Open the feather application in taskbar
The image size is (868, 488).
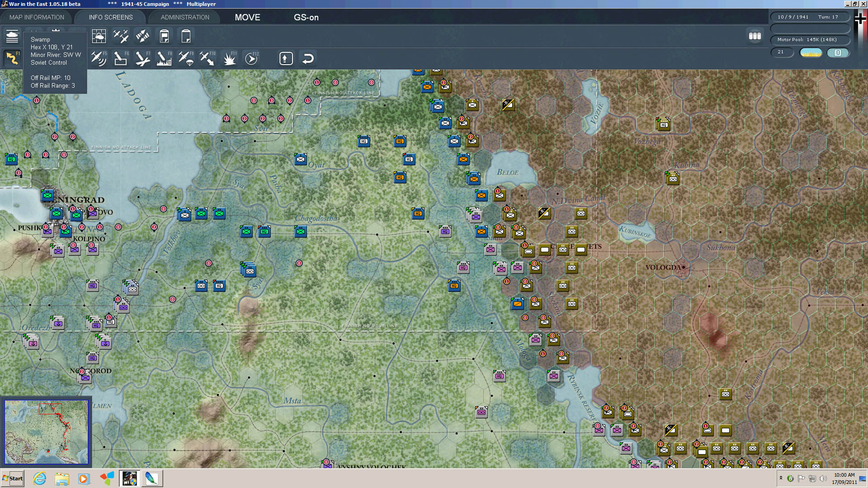[151, 478]
